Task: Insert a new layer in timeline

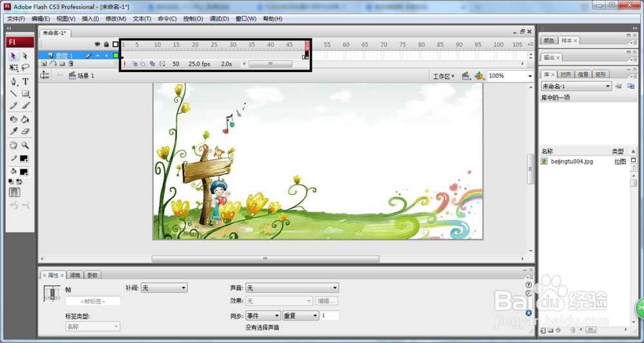Action: (44, 64)
